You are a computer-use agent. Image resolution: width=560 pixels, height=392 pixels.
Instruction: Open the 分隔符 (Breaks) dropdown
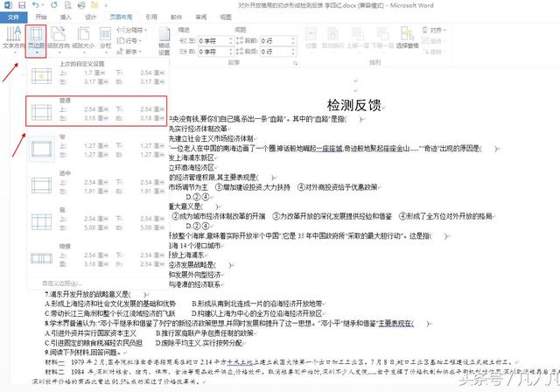tap(132, 30)
